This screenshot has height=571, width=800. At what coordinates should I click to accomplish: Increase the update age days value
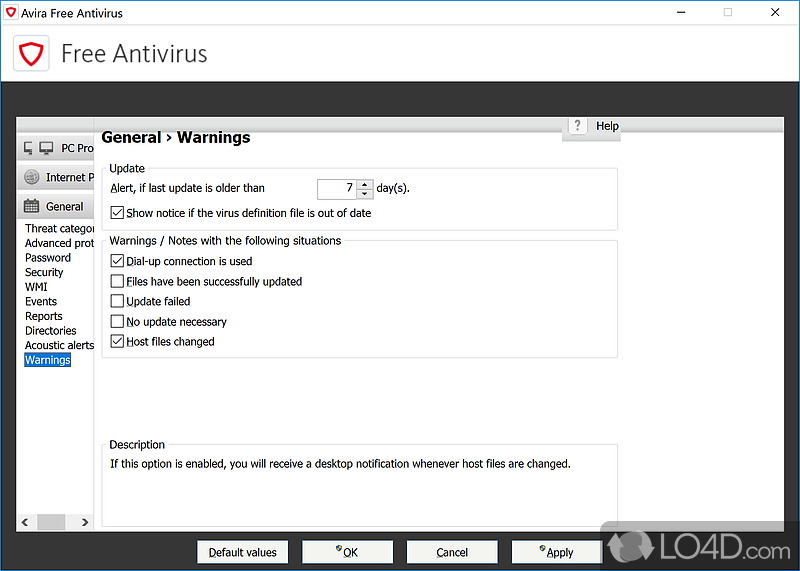point(364,184)
